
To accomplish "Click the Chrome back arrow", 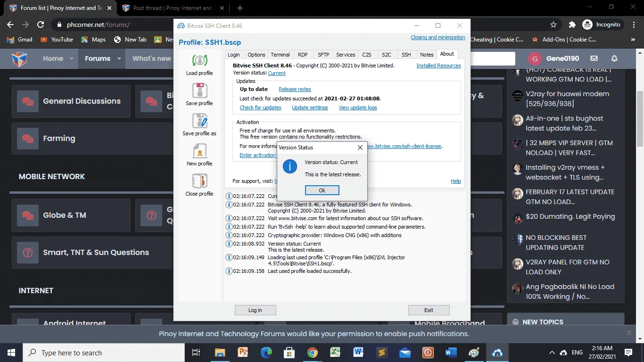I will 10,25.
